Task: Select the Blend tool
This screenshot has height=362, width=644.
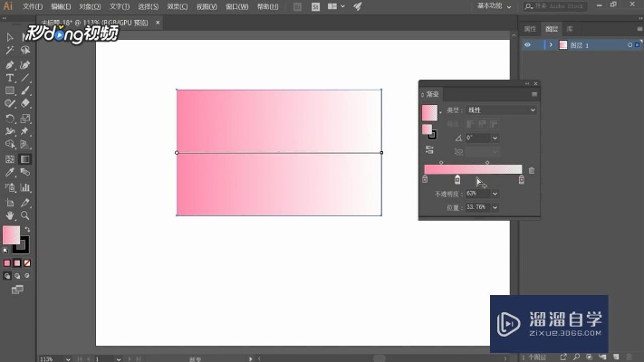Action: click(x=25, y=172)
